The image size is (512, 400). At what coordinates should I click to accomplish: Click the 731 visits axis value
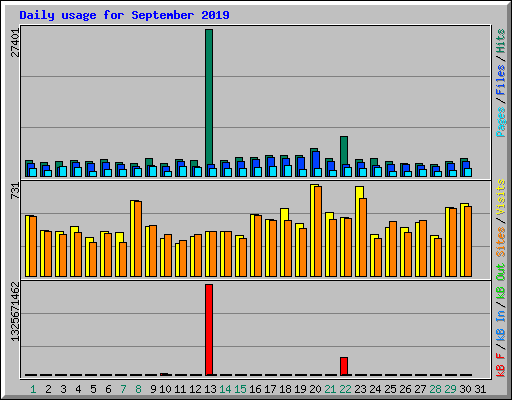[15, 191]
